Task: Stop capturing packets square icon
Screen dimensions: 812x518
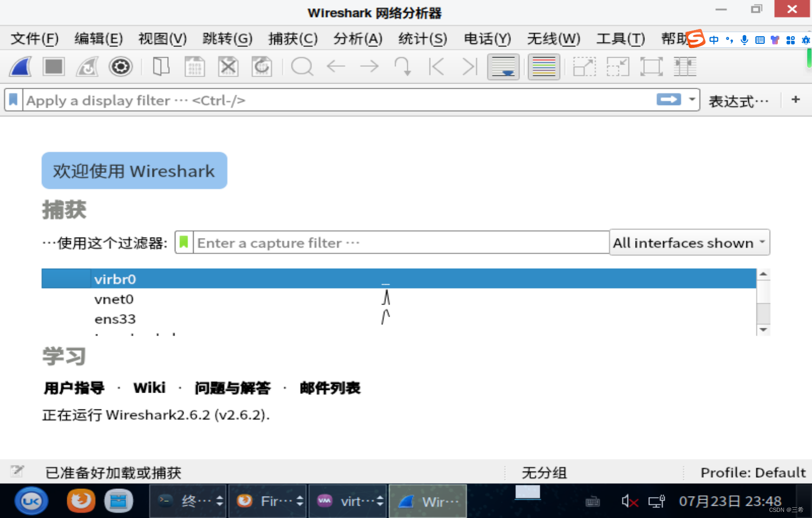Action: (54, 67)
